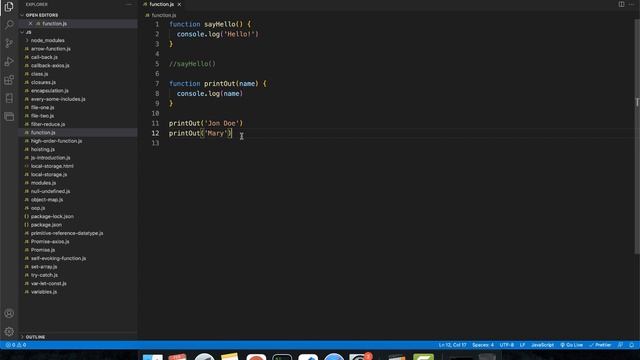Open callback-axios.js file
Viewport: 640px width, 360px height.
click(50, 66)
